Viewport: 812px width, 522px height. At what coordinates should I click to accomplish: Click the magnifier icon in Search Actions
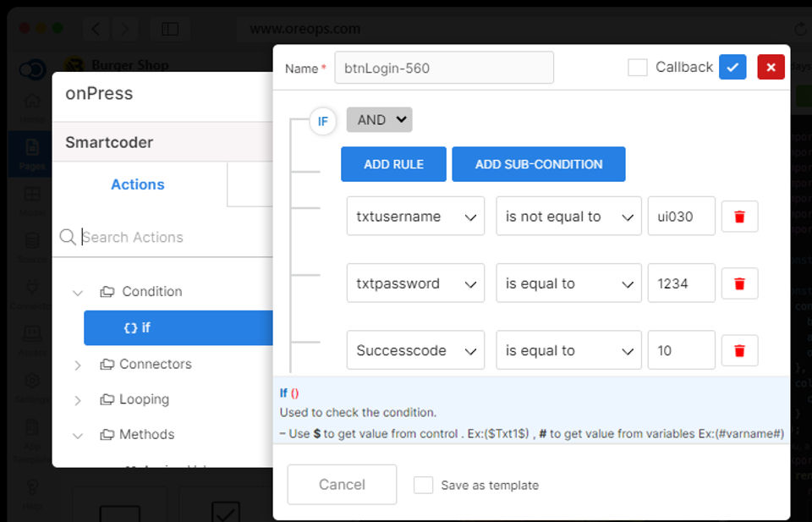click(68, 237)
